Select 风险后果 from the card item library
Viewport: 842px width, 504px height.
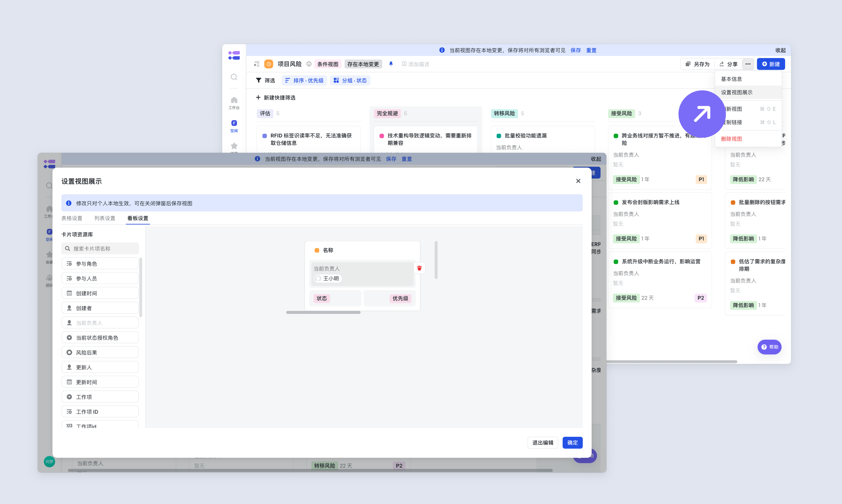[x=100, y=353]
